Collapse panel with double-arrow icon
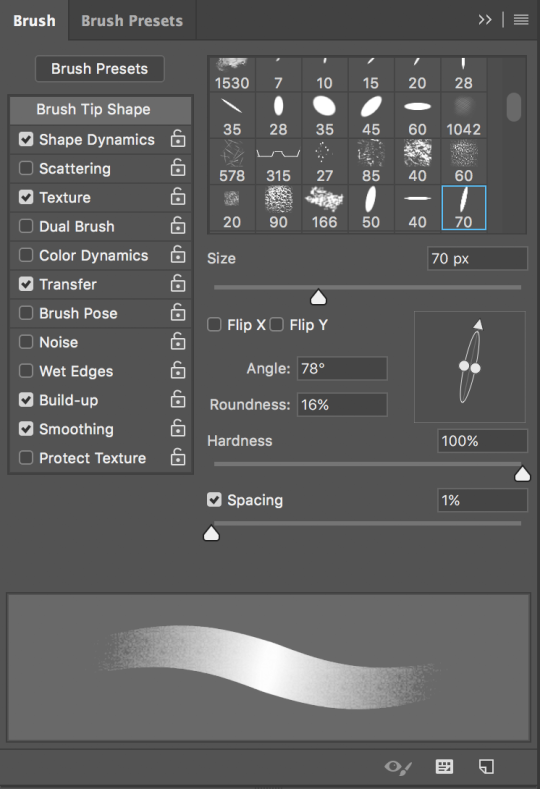Screen dimensions: 540x789 point(485,20)
